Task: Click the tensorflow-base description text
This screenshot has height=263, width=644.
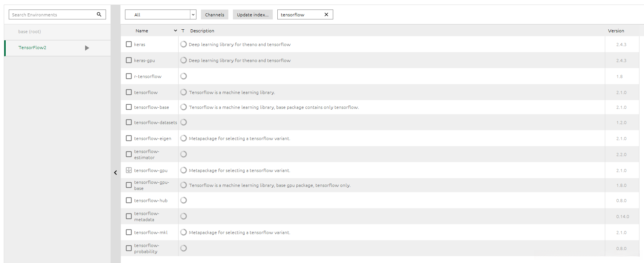Action: (x=274, y=107)
